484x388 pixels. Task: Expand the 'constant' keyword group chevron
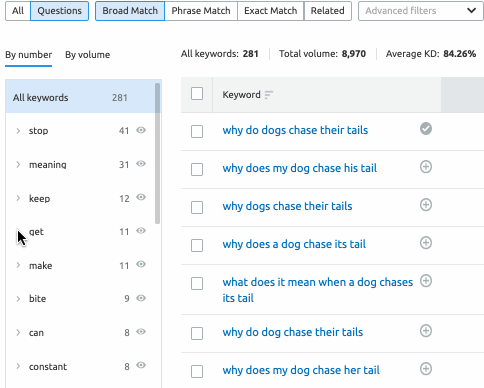18,366
